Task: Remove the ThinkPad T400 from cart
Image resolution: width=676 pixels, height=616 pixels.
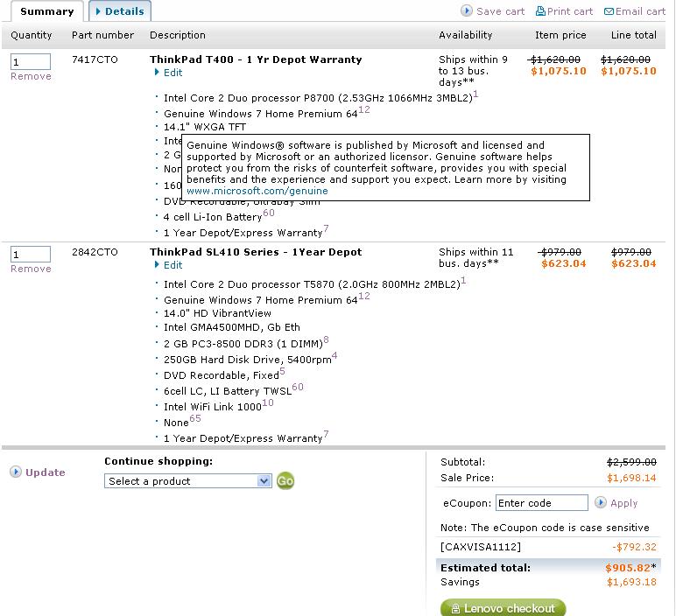Action: 31,76
